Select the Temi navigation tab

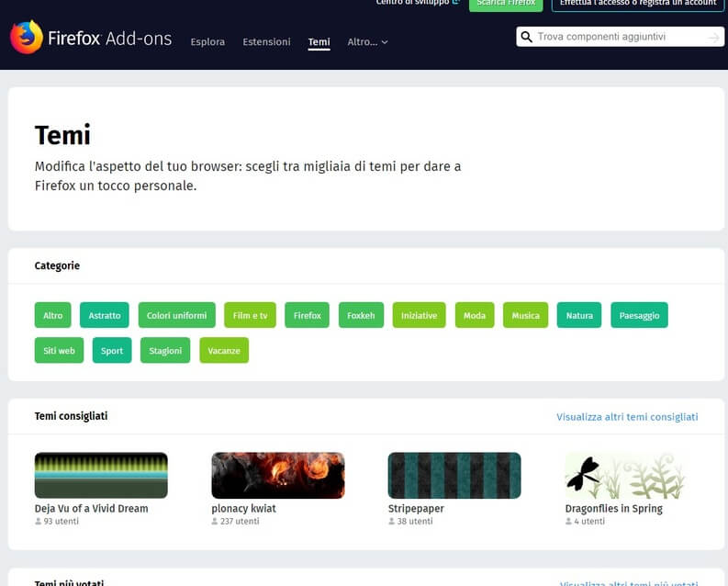point(319,41)
